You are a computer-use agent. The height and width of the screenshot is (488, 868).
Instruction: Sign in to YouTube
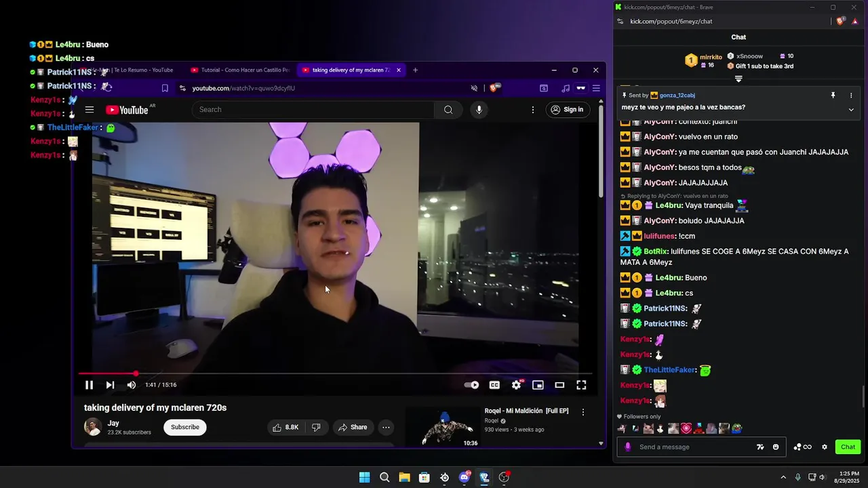pos(567,110)
